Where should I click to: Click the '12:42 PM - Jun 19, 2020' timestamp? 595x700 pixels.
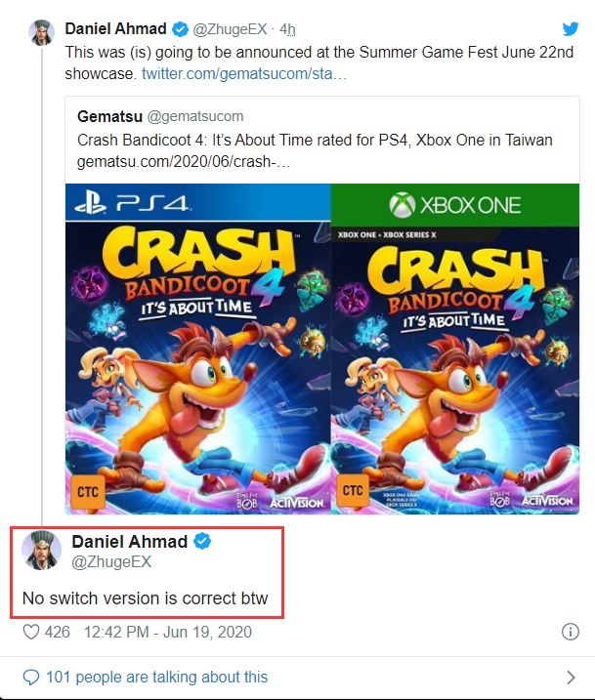(x=168, y=632)
